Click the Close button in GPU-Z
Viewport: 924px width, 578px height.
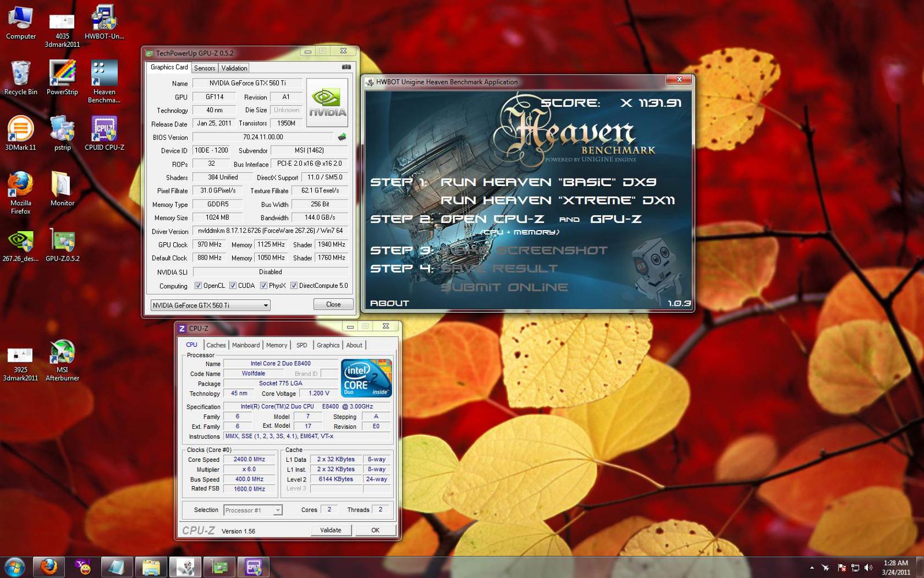(x=333, y=305)
